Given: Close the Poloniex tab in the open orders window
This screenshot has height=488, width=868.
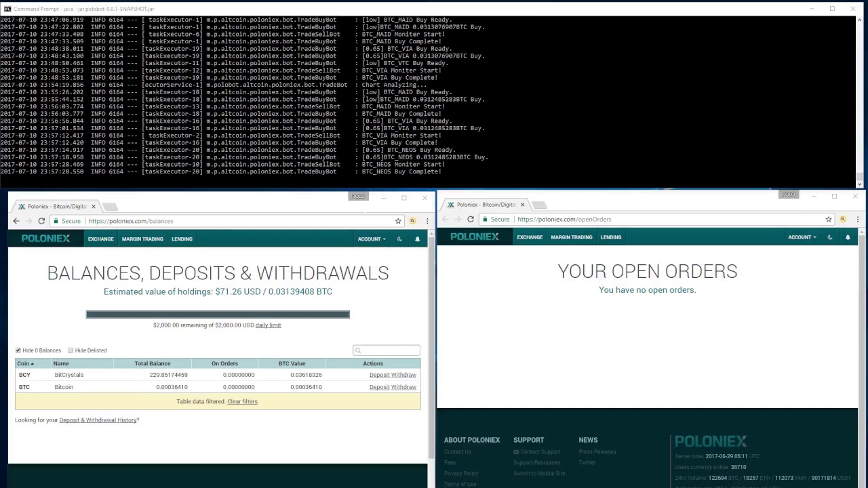Looking at the screenshot, I should [x=522, y=205].
